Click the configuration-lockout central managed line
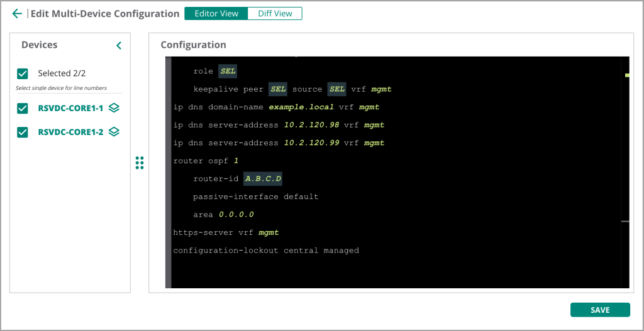Image resolution: width=644 pixels, height=331 pixels. pos(265,251)
